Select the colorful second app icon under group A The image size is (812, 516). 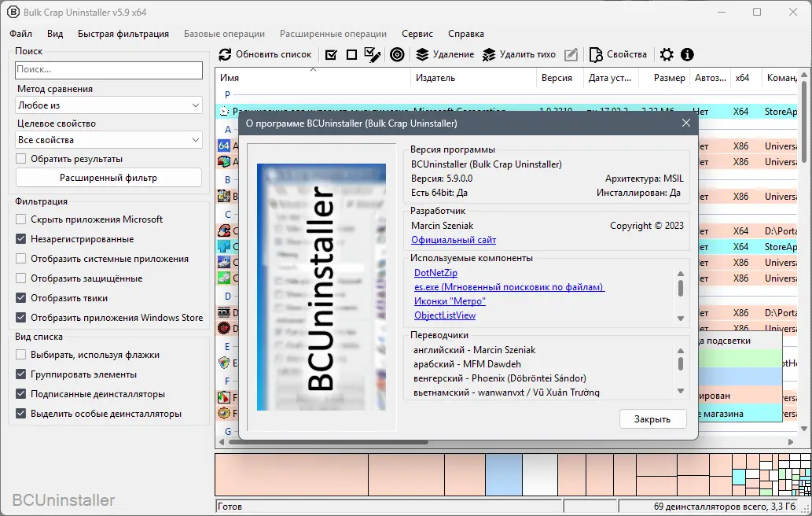click(x=224, y=161)
